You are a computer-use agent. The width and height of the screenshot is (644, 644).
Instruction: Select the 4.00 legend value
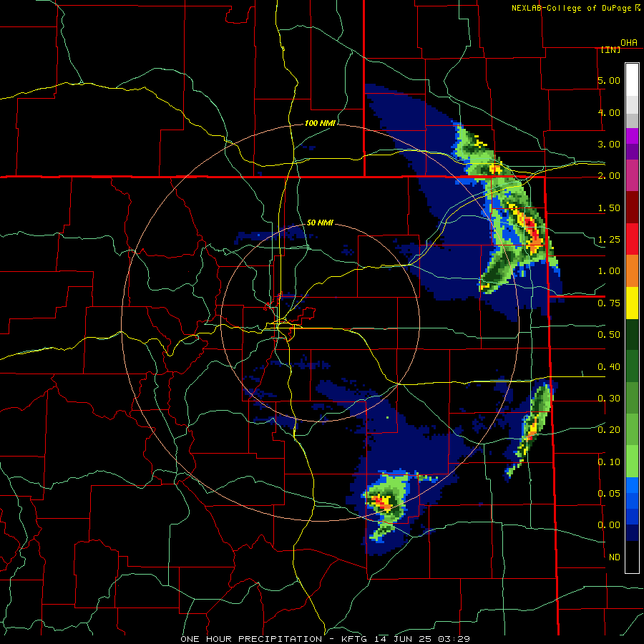tap(609, 112)
